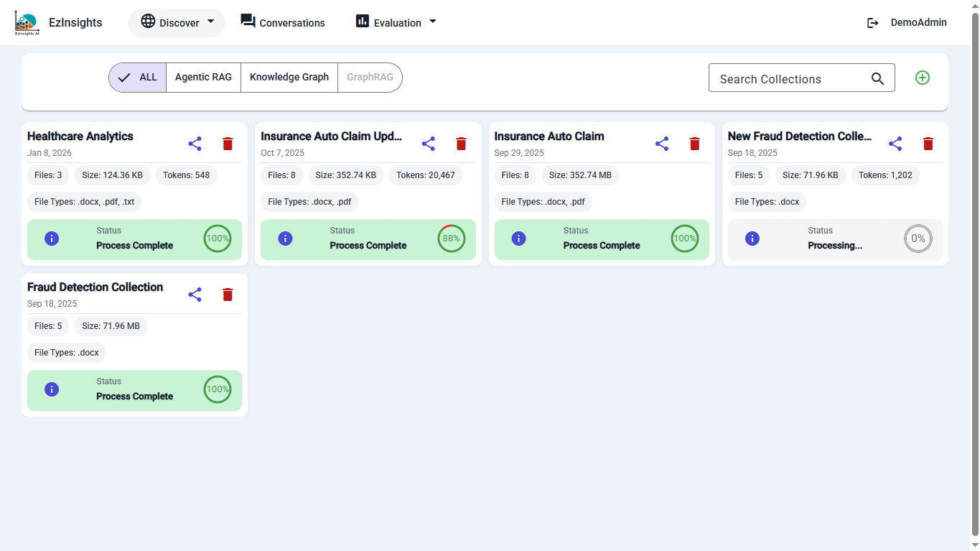980x551 pixels.
Task: Go to the Conversations page
Action: tap(283, 23)
